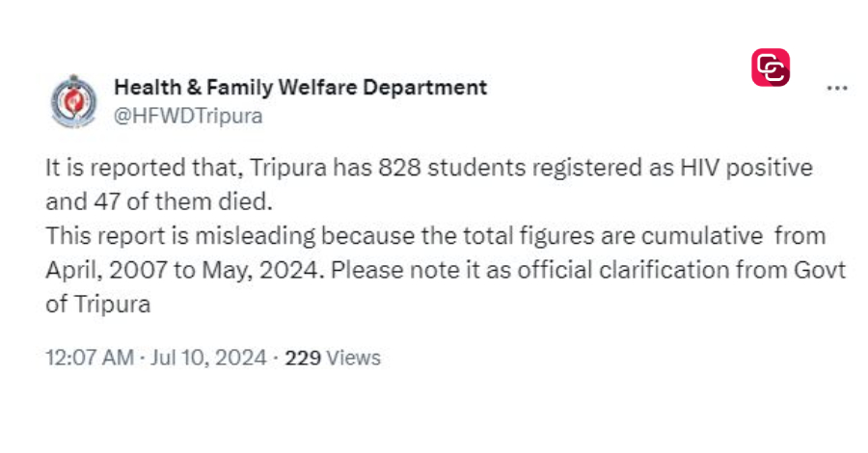This screenshot has width=868, height=453.
Task: Click the word Views after 229
Action: point(353,358)
